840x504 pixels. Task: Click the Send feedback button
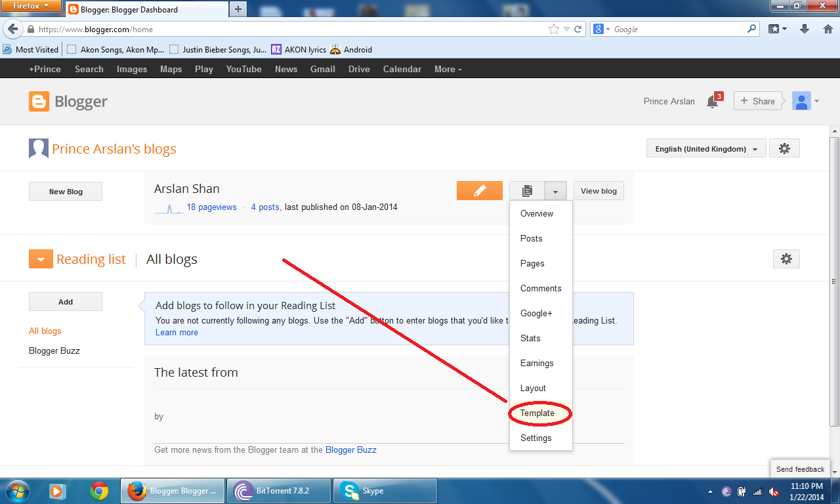point(800,469)
